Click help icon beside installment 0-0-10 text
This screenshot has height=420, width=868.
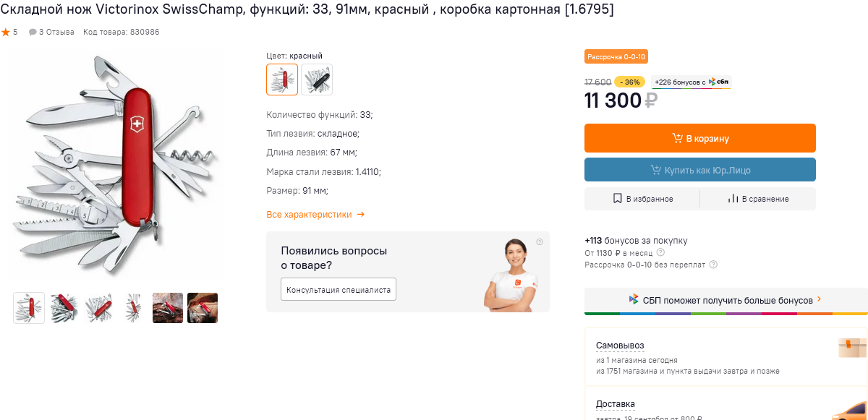point(713,265)
